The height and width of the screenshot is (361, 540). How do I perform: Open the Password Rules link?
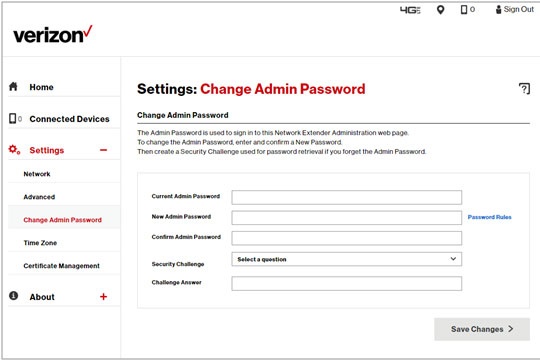pos(489,217)
